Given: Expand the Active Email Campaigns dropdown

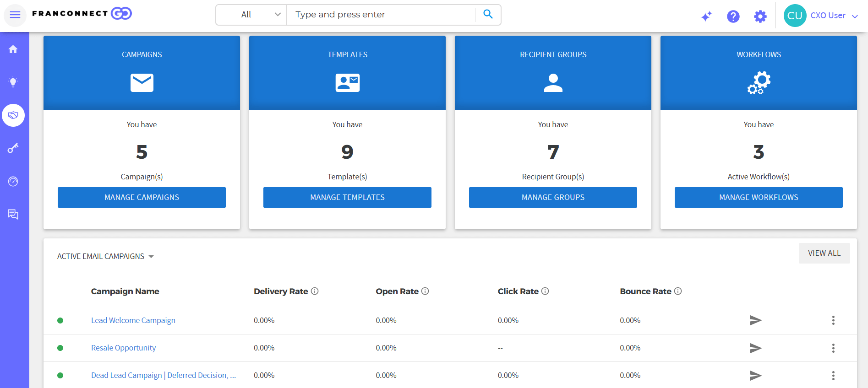Looking at the screenshot, I should click(x=105, y=256).
